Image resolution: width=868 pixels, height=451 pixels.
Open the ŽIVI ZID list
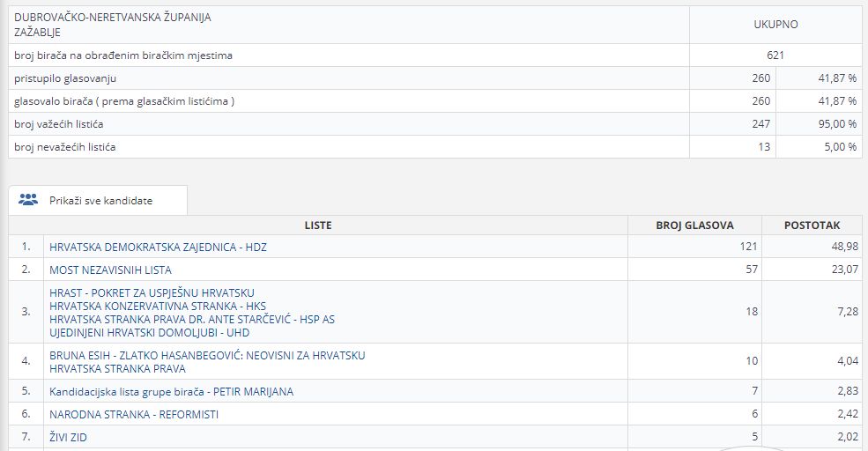click(x=68, y=437)
